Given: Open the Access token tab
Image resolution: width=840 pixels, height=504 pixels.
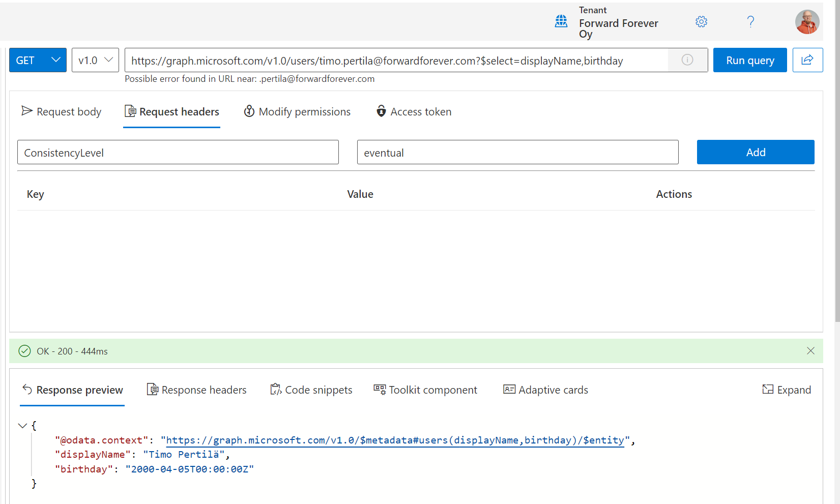Looking at the screenshot, I should 414,111.
